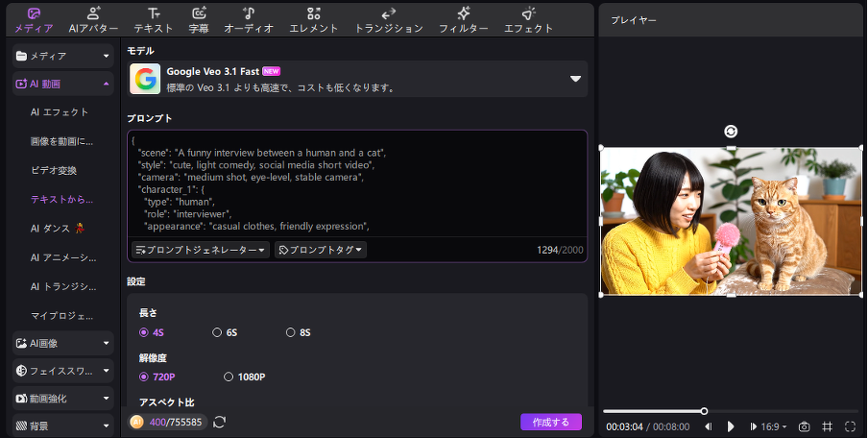Open AI エフェクト in the sidebar
Screen dimensions: 868x438
pyautogui.click(x=60, y=112)
